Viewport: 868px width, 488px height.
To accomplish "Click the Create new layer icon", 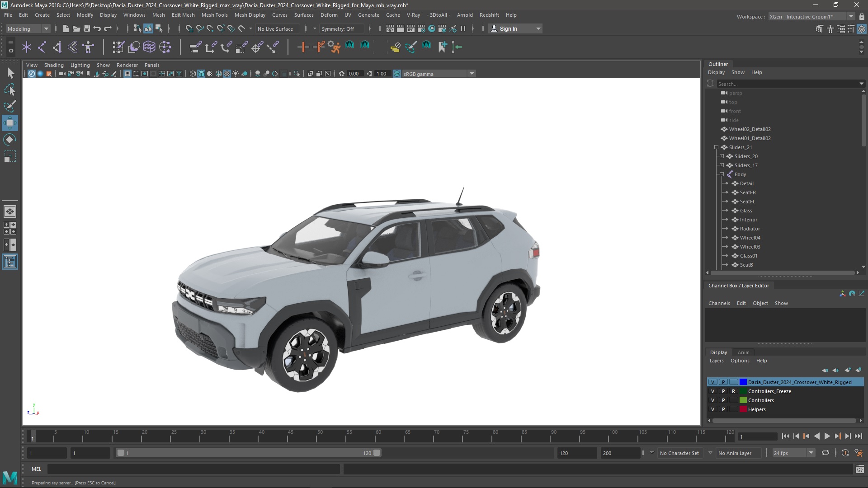I will [x=848, y=370].
